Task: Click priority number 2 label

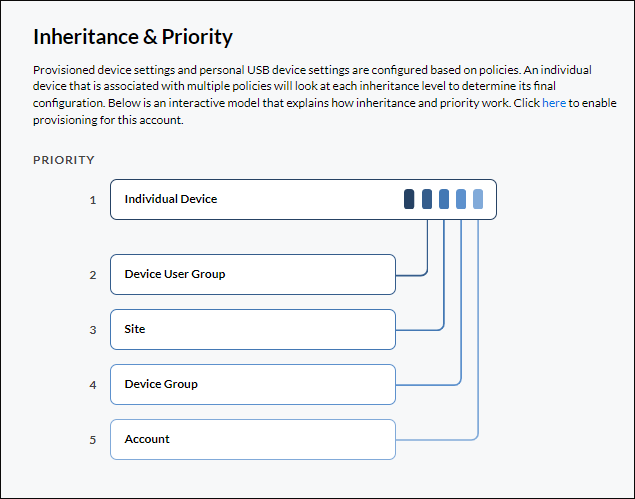Action: pyautogui.click(x=93, y=275)
